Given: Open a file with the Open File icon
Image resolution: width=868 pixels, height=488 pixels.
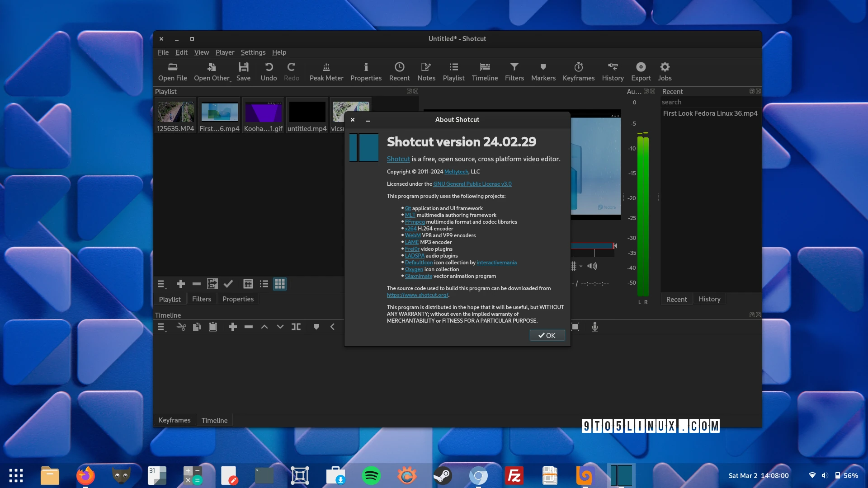Looking at the screenshot, I should pyautogui.click(x=172, y=71).
